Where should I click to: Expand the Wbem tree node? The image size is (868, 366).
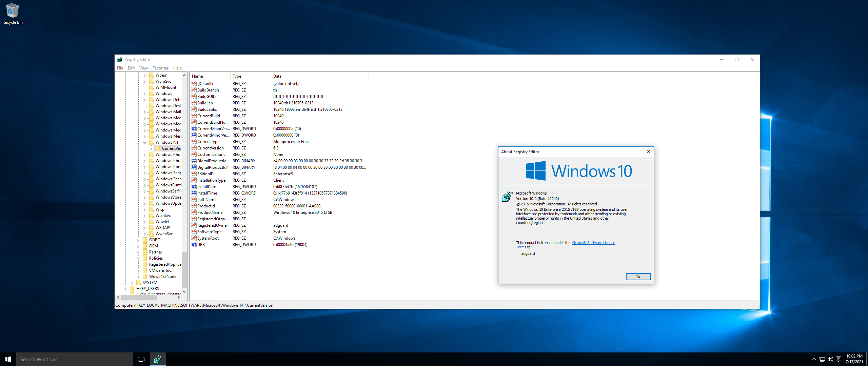pos(145,75)
